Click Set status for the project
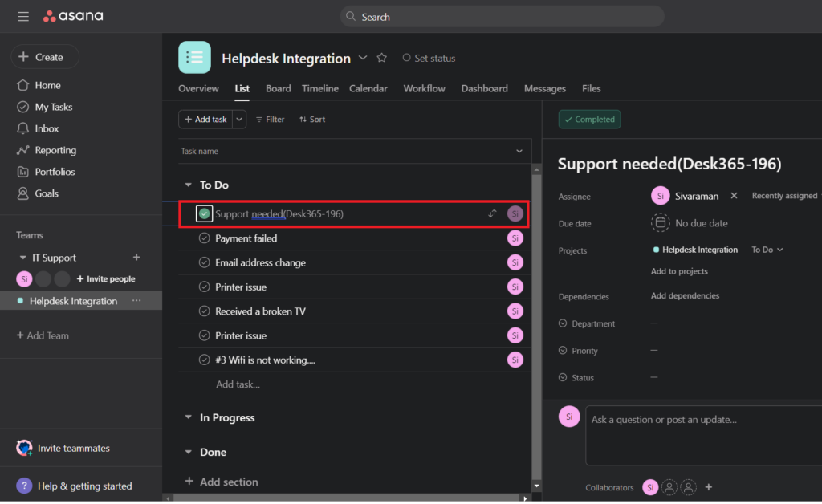822x504 pixels. pos(429,58)
